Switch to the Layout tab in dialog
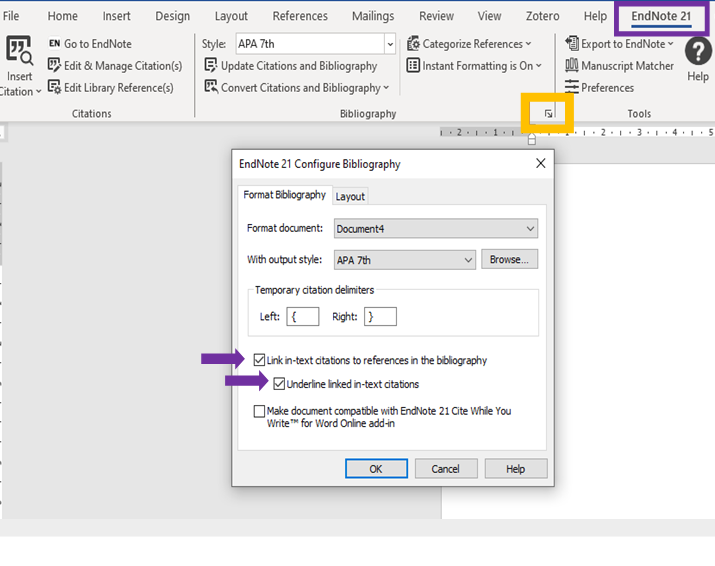The image size is (715, 566). point(350,196)
